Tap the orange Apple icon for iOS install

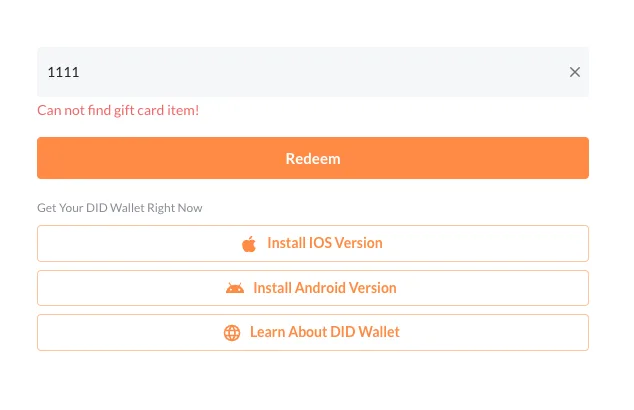tap(249, 244)
